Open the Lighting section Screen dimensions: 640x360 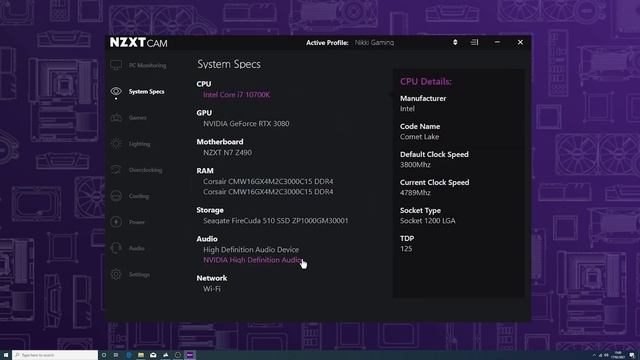coord(140,144)
